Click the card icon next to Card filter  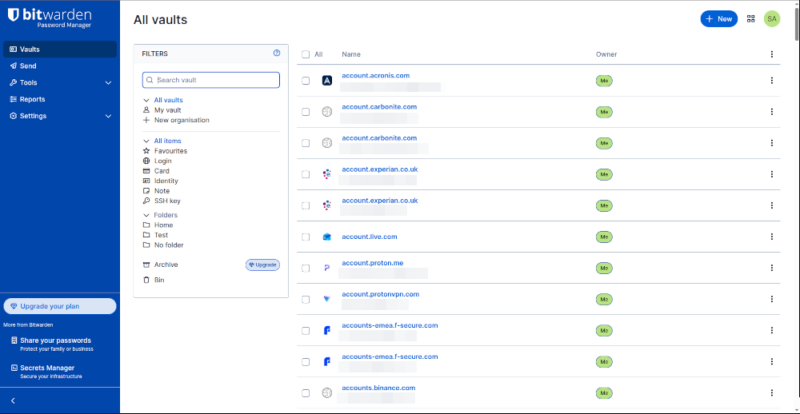click(x=146, y=171)
